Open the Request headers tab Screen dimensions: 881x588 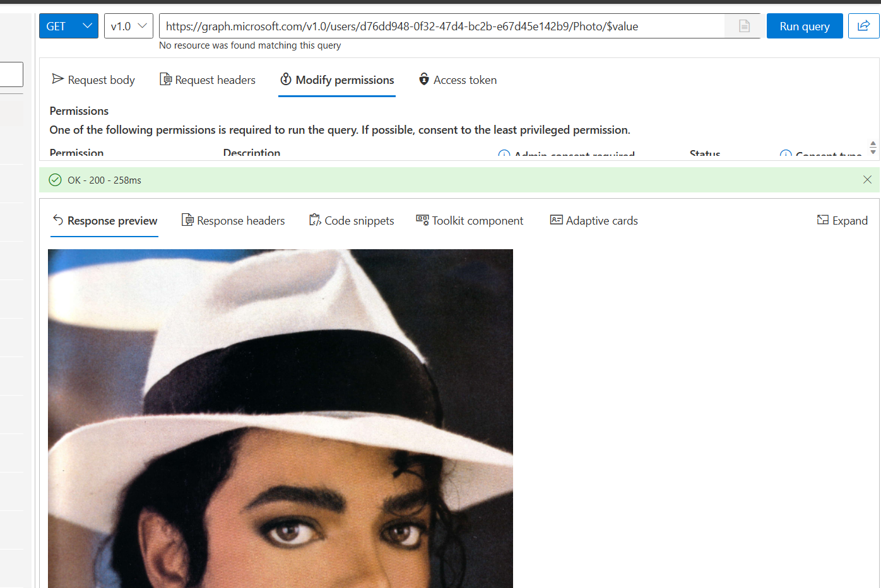[208, 79]
